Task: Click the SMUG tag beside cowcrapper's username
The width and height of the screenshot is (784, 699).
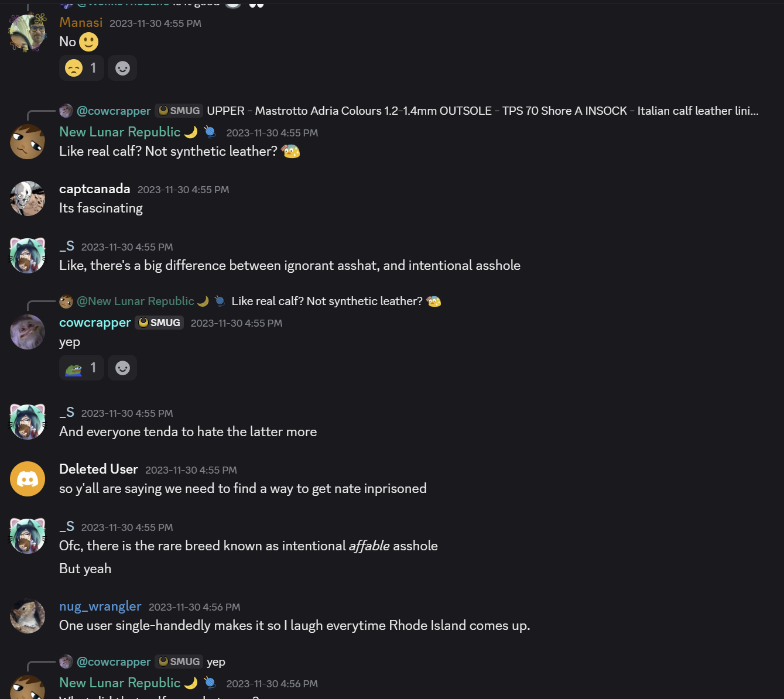Action: click(x=159, y=323)
